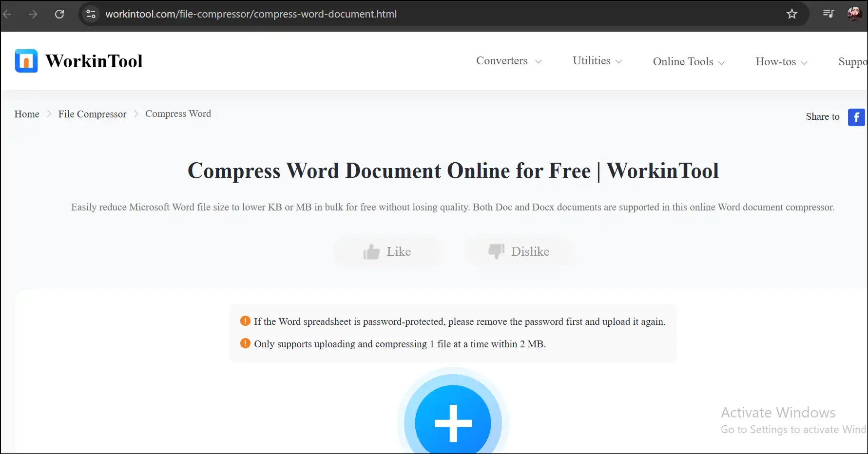Open the Support menu item
The image size is (868, 454).
click(853, 62)
